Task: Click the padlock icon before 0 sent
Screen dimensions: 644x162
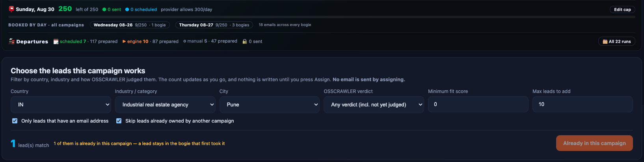Action: [245, 41]
